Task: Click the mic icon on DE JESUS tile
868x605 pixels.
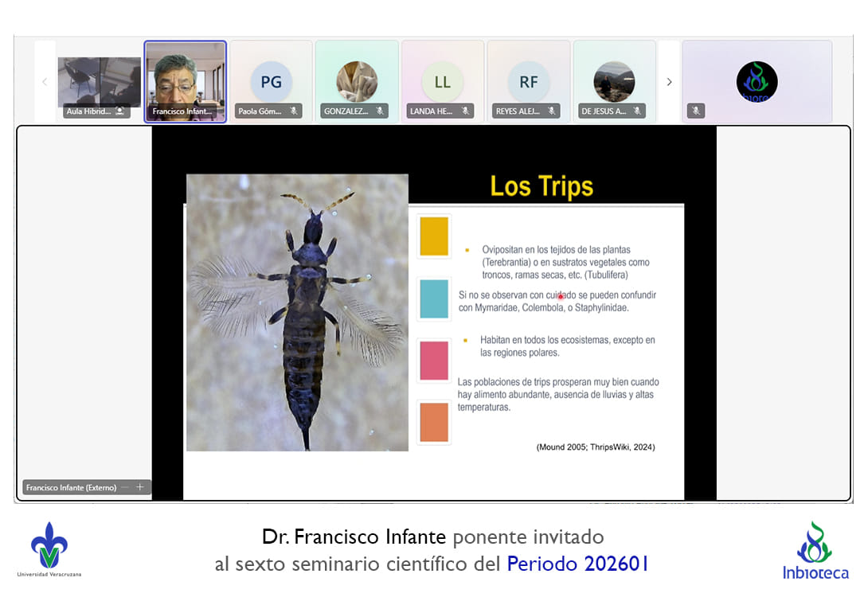Action: coord(638,111)
